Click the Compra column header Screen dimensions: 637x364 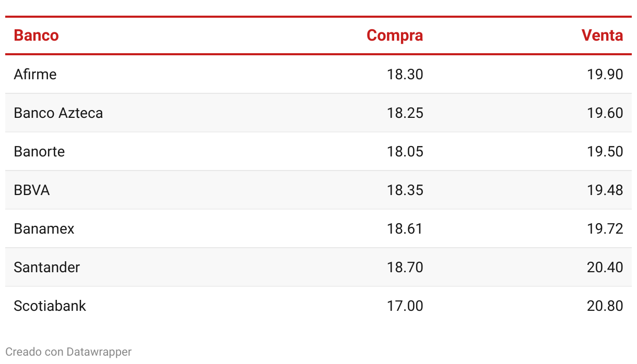click(x=395, y=35)
